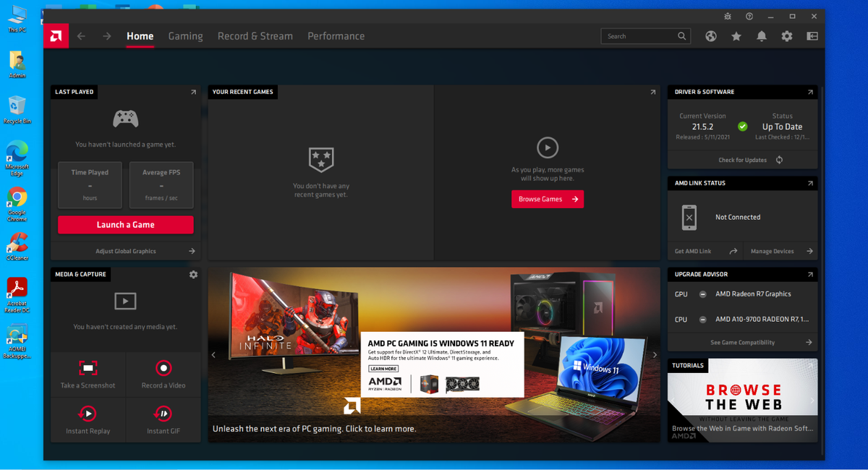Click the Search input field
This screenshot has height=470, width=868.
click(640, 36)
